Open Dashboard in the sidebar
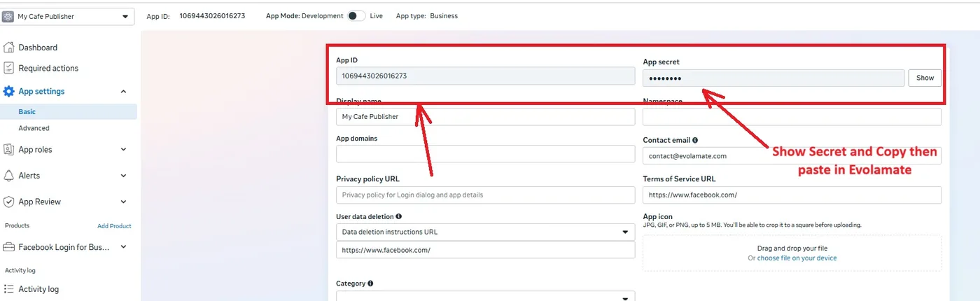The height and width of the screenshot is (301, 980). pos(38,48)
